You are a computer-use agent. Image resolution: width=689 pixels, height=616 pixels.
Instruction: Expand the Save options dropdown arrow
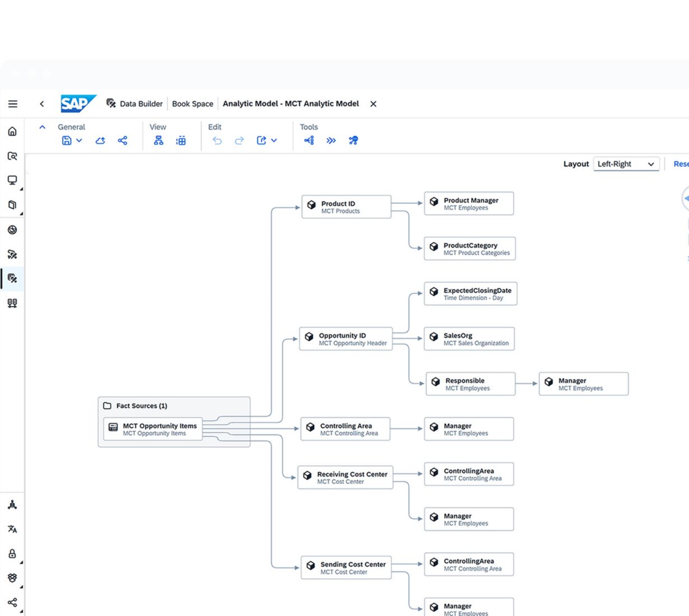[x=79, y=141]
